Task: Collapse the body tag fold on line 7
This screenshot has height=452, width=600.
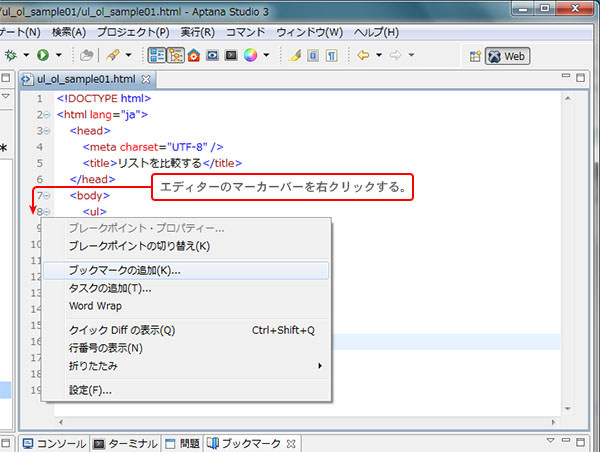Action: pyautogui.click(x=47, y=196)
